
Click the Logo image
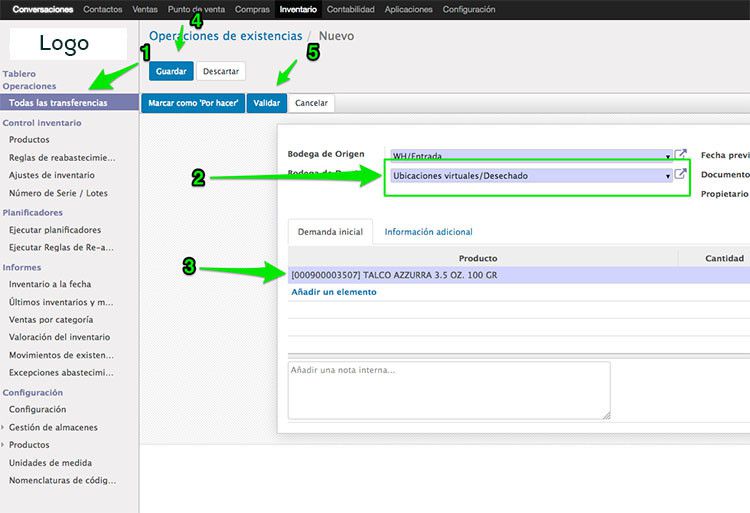(68, 44)
